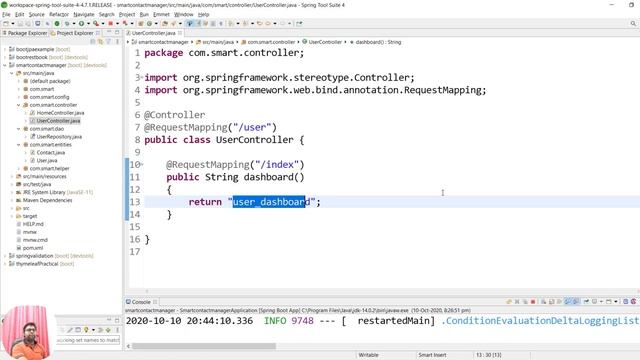
Task: Toggle Scroll Lock in Console toolbar
Action: pos(551,302)
